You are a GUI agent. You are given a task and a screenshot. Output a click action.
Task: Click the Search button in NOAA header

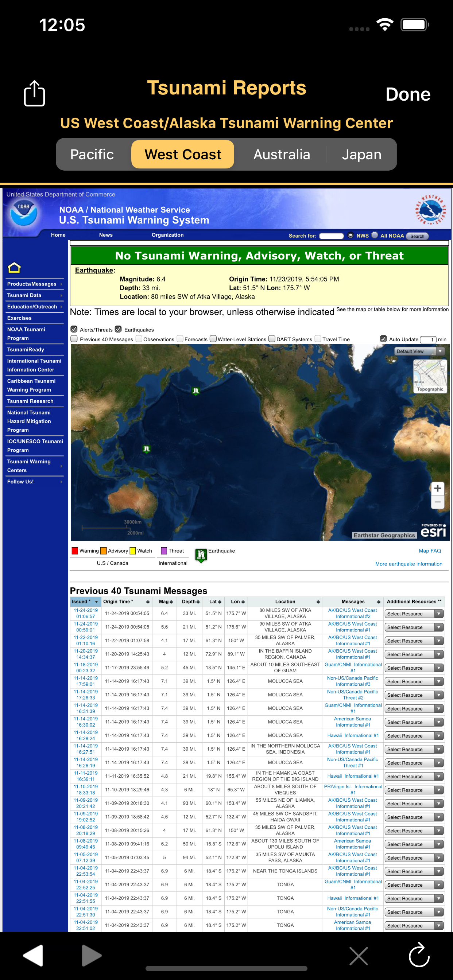coord(417,236)
